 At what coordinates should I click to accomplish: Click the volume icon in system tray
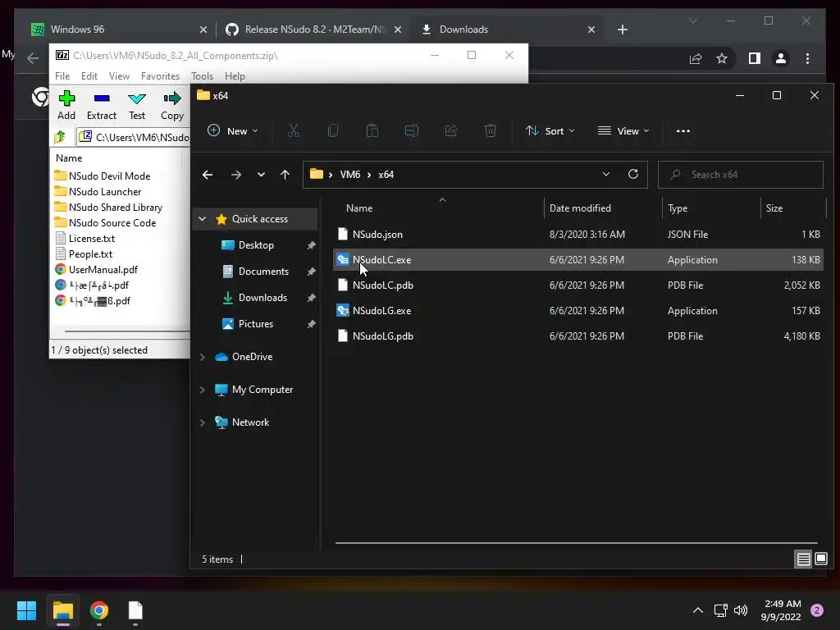pyautogui.click(x=741, y=610)
